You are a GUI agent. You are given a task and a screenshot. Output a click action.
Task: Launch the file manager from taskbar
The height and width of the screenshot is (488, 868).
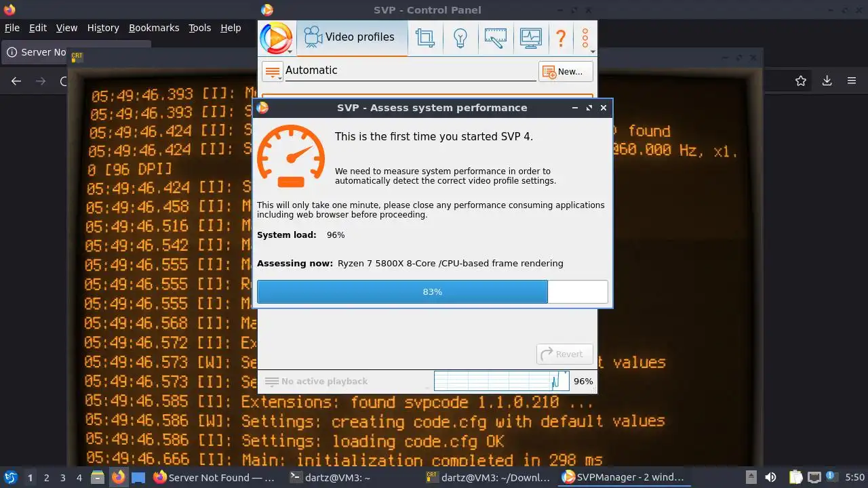[98, 477]
